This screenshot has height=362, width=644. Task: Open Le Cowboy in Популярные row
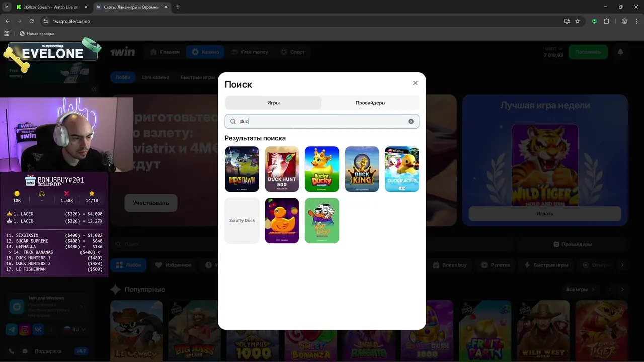point(136,331)
